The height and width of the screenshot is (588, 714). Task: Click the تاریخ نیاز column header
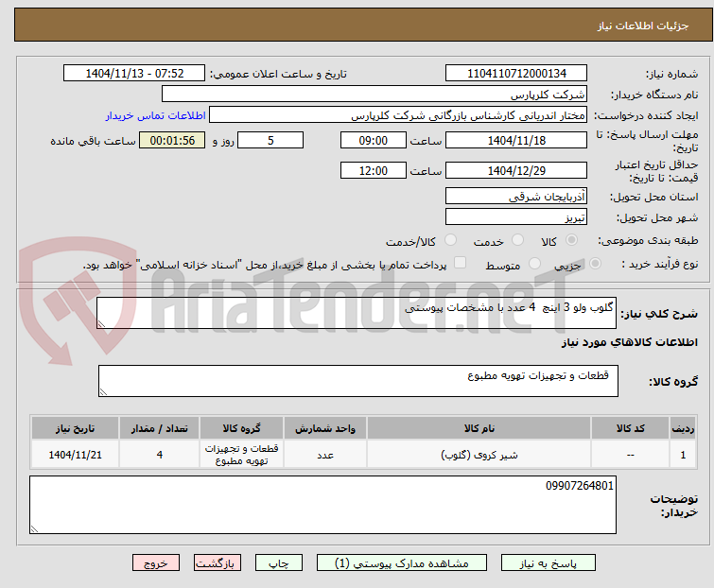(75, 428)
